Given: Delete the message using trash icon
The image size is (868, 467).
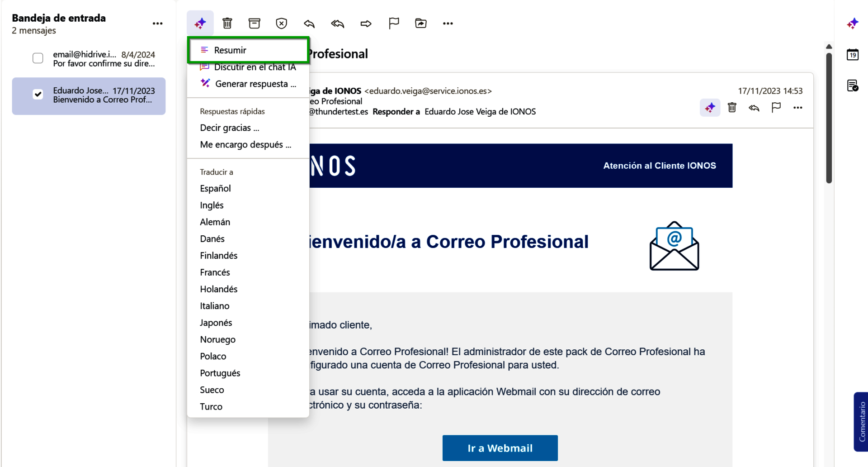Looking at the screenshot, I should tap(227, 23).
